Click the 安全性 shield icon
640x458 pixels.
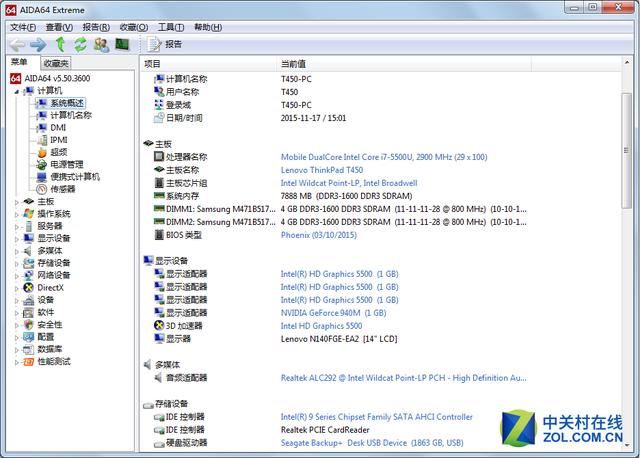click(29, 325)
